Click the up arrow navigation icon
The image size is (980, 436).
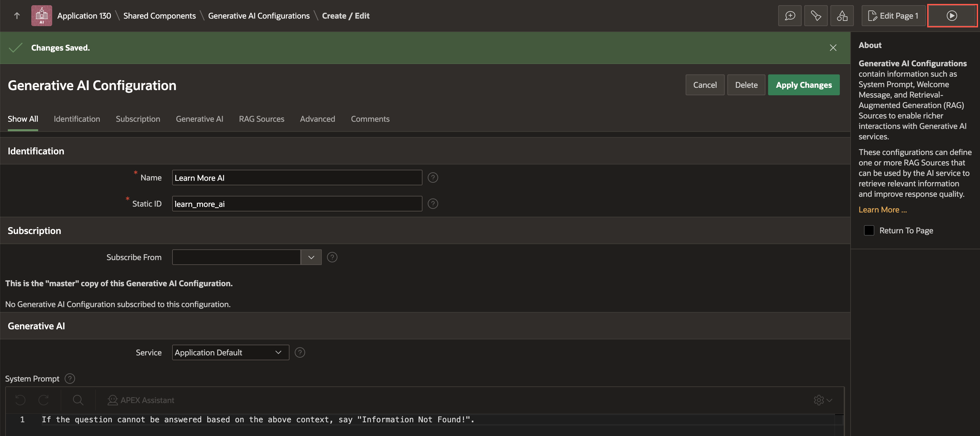coord(17,16)
